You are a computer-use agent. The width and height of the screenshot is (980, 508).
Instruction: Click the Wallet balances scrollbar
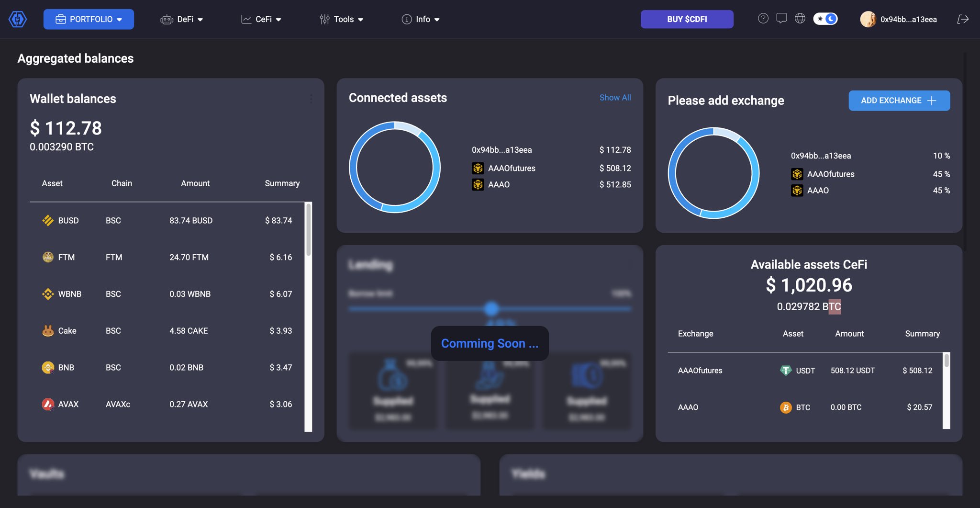point(309,230)
